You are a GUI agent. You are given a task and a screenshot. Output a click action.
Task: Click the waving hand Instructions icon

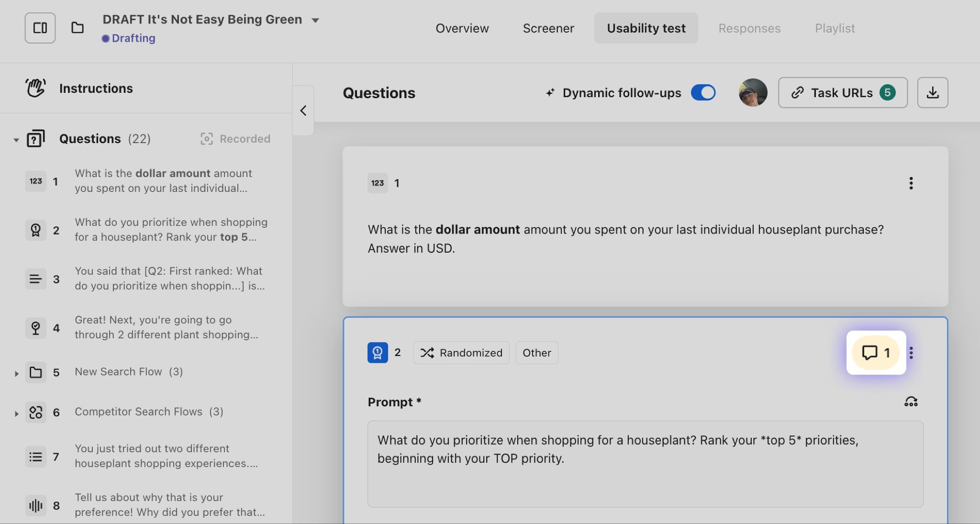pyautogui.click(x=35, y=88)
